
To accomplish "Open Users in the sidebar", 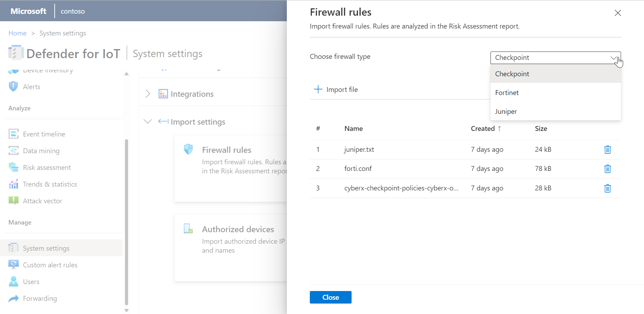I will click(x=31, y=282).
